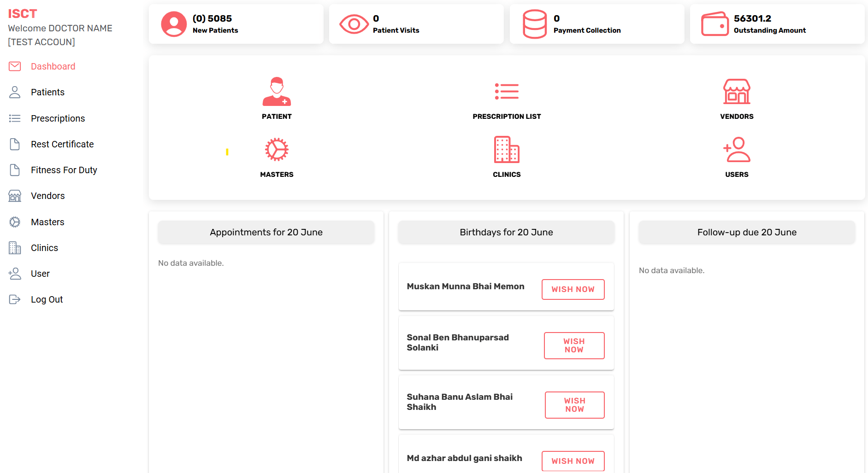Open the Clinics building icon tile
The image size is (868, 473).
[x=507, y=150]
